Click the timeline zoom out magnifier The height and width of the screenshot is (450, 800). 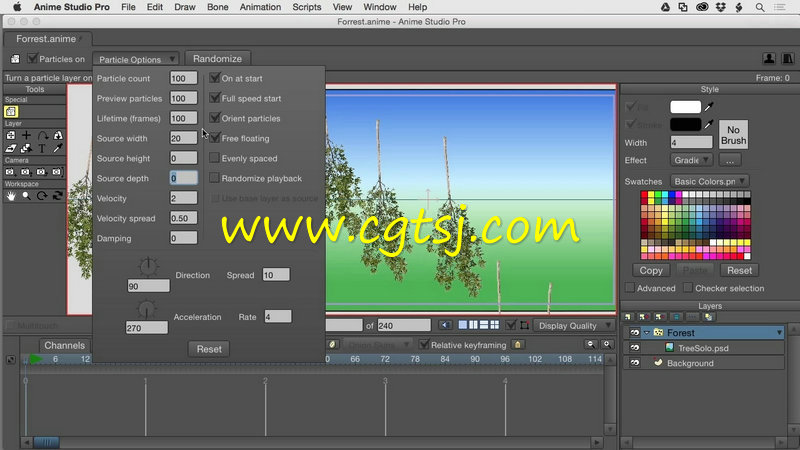click(591, 344)
